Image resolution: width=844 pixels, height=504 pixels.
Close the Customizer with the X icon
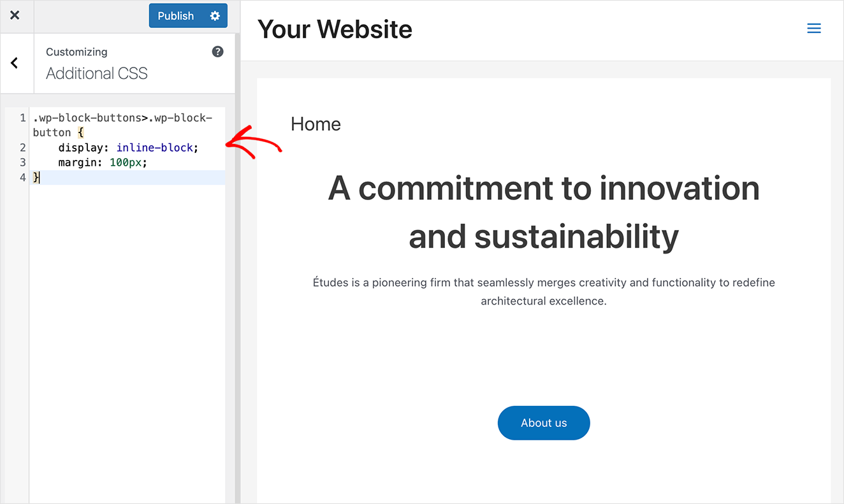[x=16, y=15]
